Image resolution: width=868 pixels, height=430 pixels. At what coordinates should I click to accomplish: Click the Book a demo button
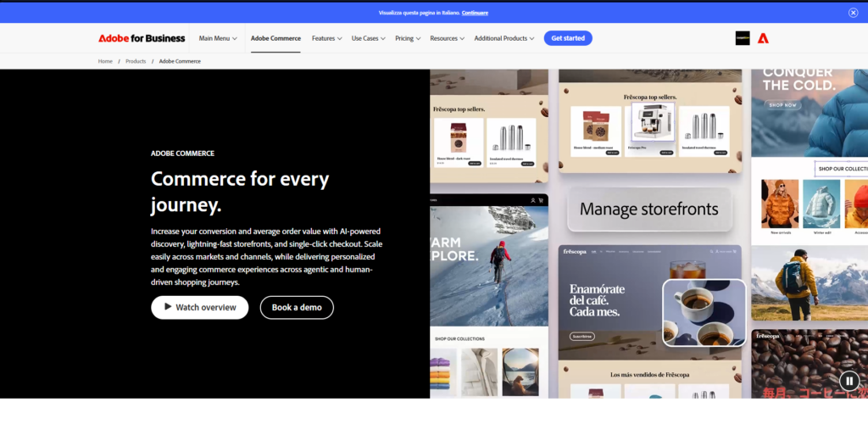pos(297,308)
